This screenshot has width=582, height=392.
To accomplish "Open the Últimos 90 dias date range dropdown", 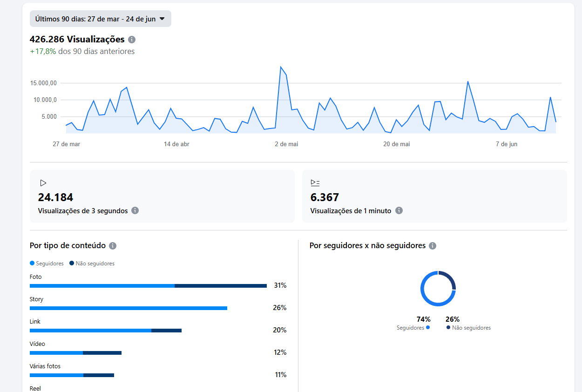I will 100,19.
